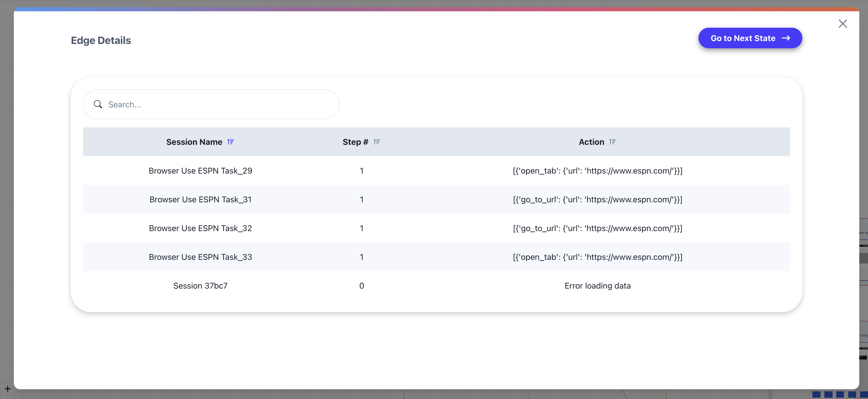Toggle sort order on Action column
Viewport: 868px width, 399px height.
(x=613, y=142)
